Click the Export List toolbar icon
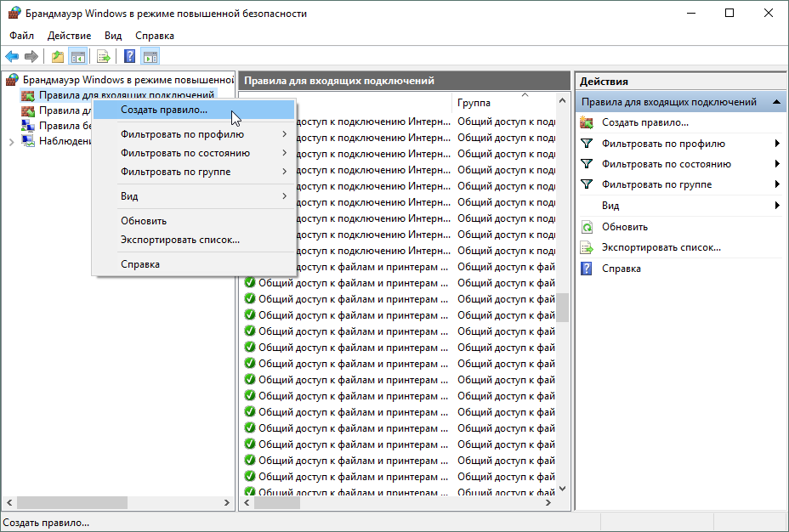Screen dimensions: 789x532 click(x=103, y=57)
